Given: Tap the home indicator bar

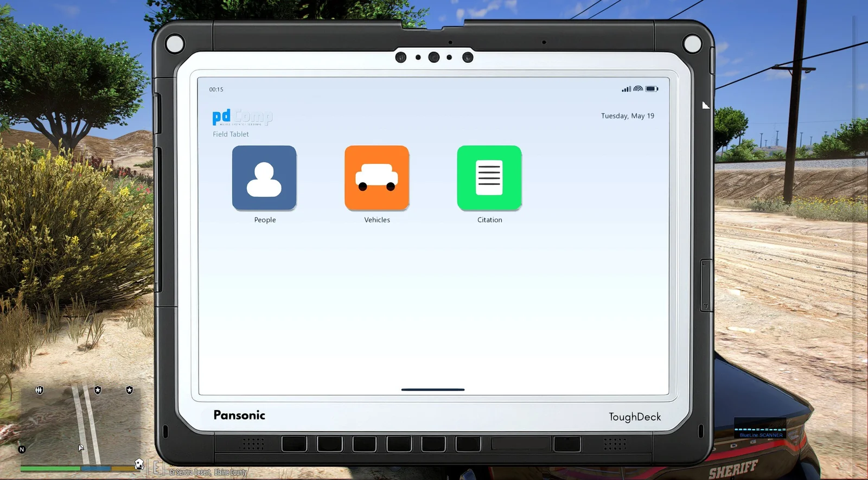Looking at the screenshot, I should click(x=433, y=389).
